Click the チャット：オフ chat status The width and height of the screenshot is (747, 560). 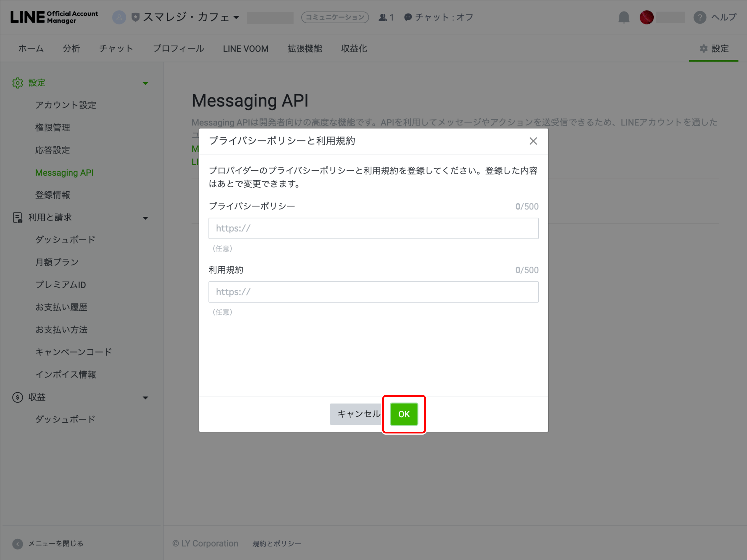click(439, 17)
